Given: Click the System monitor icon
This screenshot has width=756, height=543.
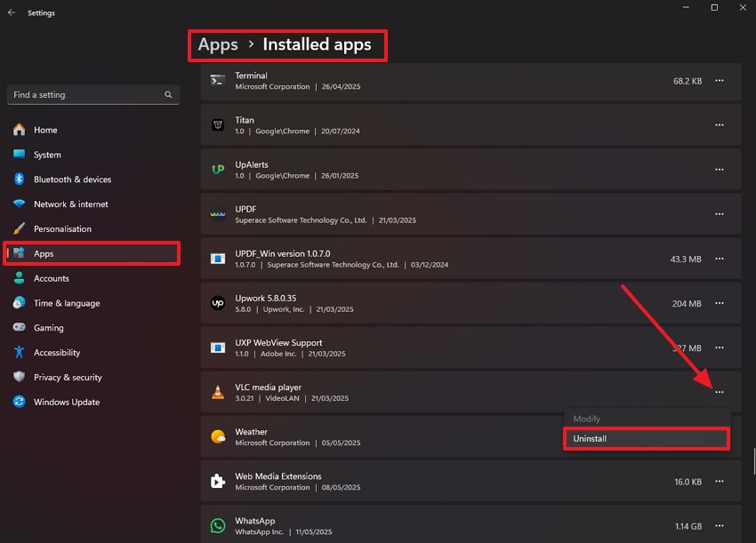Looking at the screenshot, I should (20, 154).
